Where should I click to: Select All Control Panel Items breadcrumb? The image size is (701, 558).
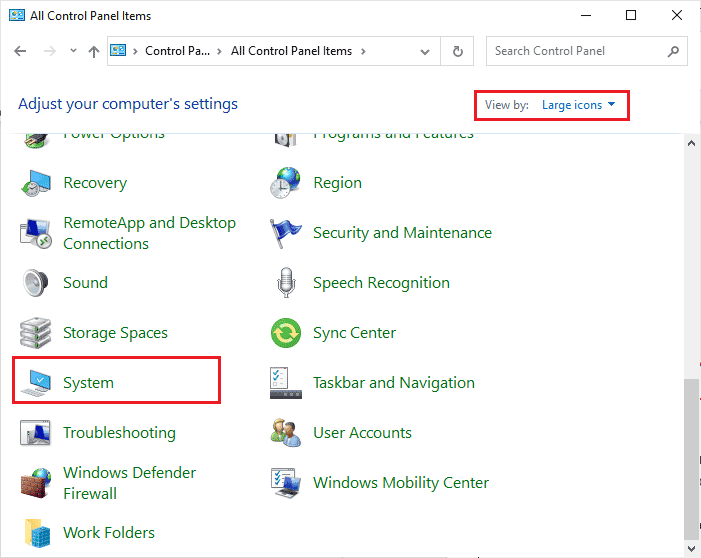pos(291,51)
